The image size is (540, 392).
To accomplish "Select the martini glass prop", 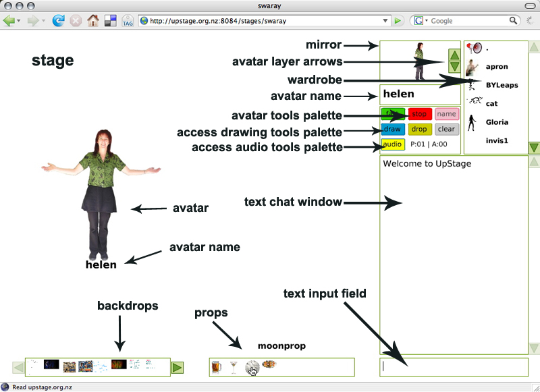I will (x=234, y=367).
